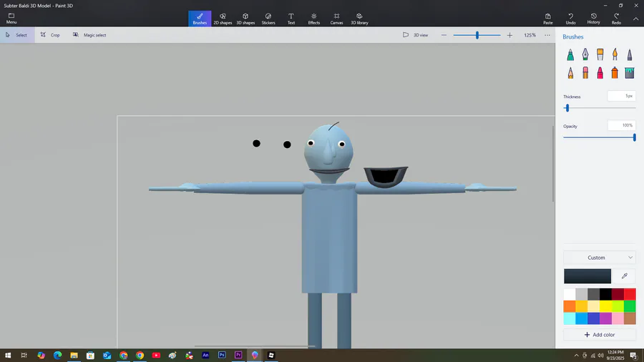Open the Canvas tab

pyautogui.click(x=336, y=19)
